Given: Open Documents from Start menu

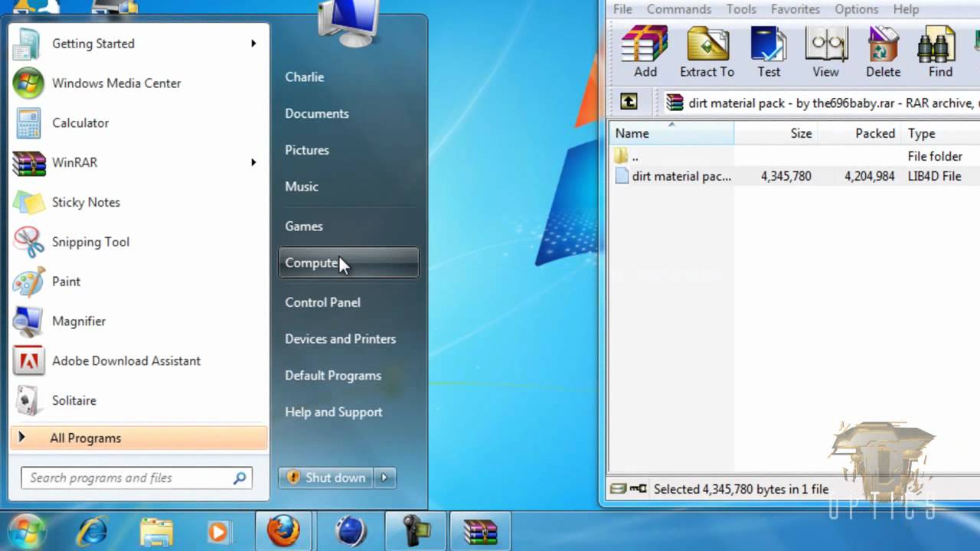Looking at the screenshot, I should pyautogui.click(x=316, y=113).
